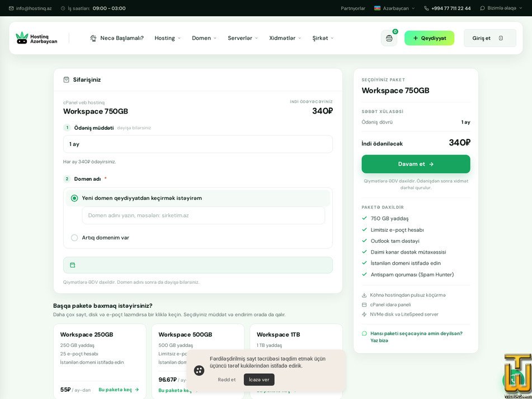This screenshot has width=532, height=399.
Task: Click the download icon beside Köhnə hostinqdən pulsuz köçürmə
Action: [364, 295]
